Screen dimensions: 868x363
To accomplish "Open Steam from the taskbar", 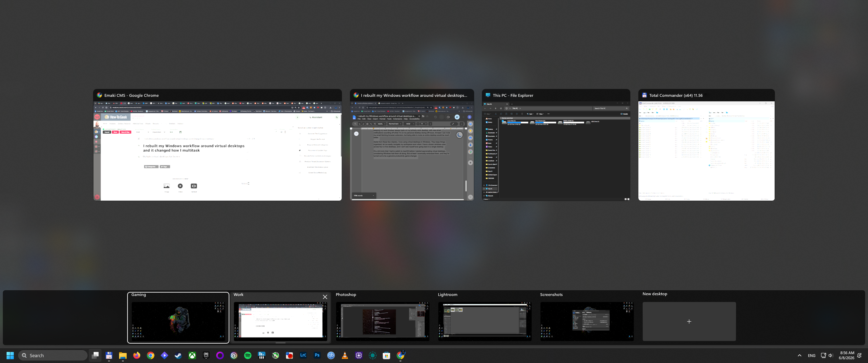I will click(x=178, y=355).
